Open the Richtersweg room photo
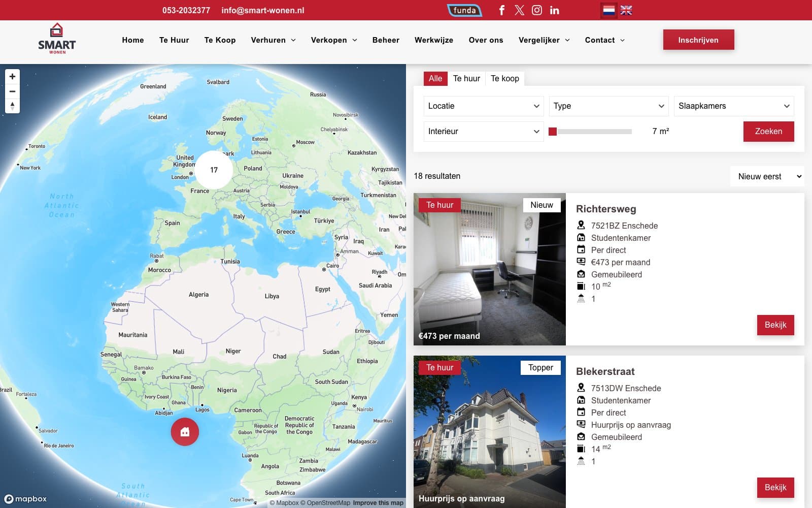 coord(490,269)
